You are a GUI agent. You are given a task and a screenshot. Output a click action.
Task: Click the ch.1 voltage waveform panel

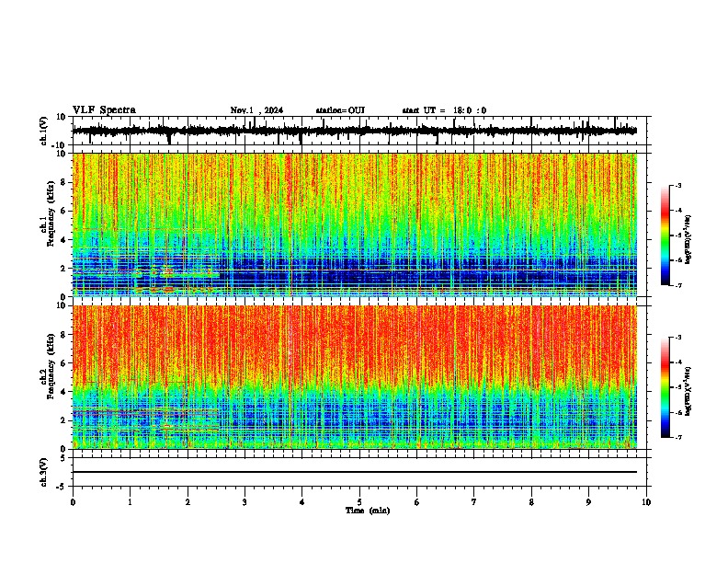359,131
